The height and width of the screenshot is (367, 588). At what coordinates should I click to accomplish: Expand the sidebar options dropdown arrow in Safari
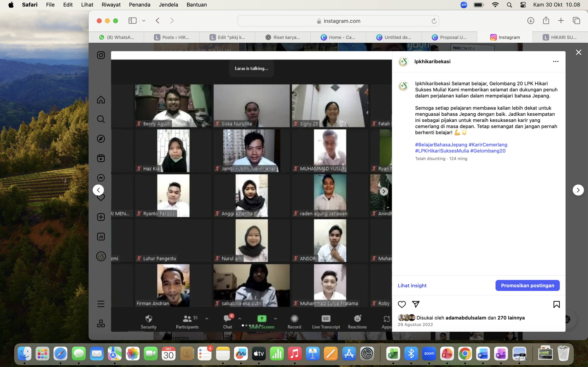coord(144,21)
